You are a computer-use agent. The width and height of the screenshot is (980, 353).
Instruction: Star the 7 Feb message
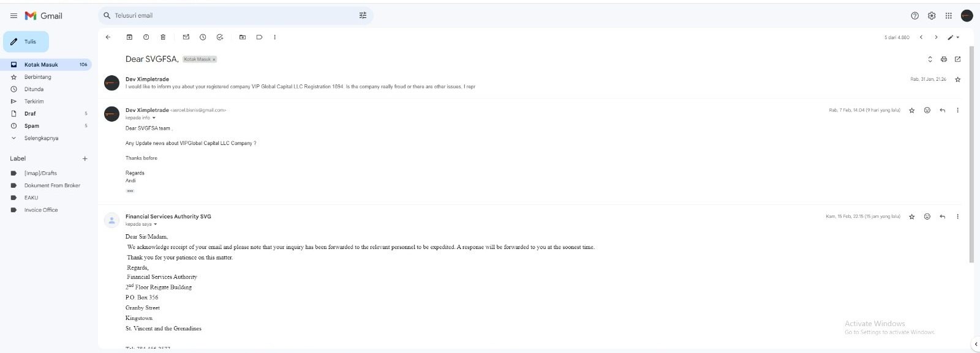[x=912, y=110]
